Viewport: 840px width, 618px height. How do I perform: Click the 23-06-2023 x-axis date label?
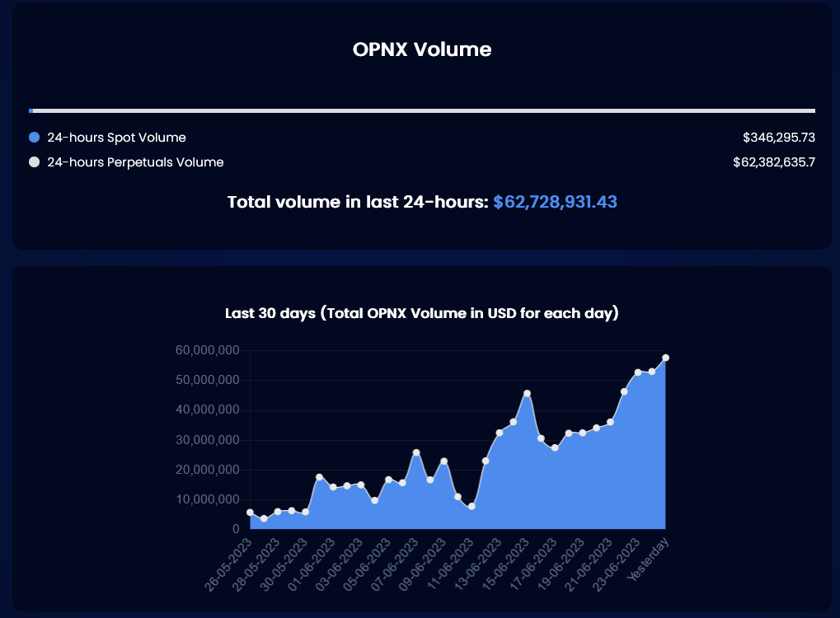click(x=616, y=565)
